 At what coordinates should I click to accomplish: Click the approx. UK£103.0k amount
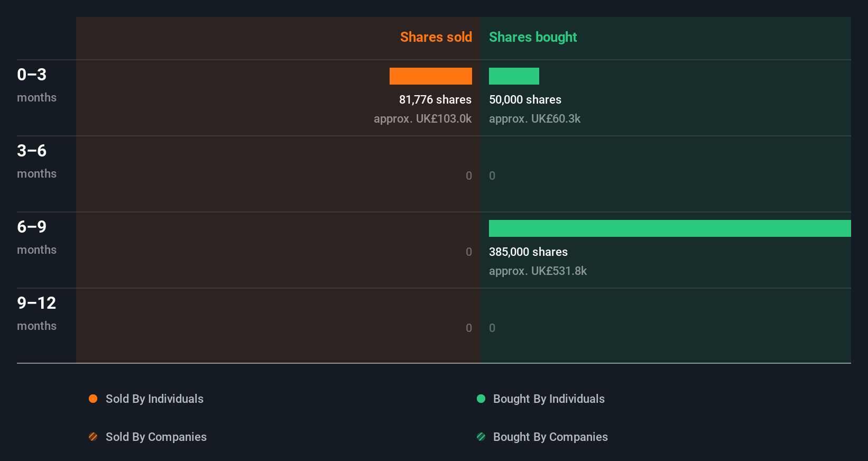422,118
